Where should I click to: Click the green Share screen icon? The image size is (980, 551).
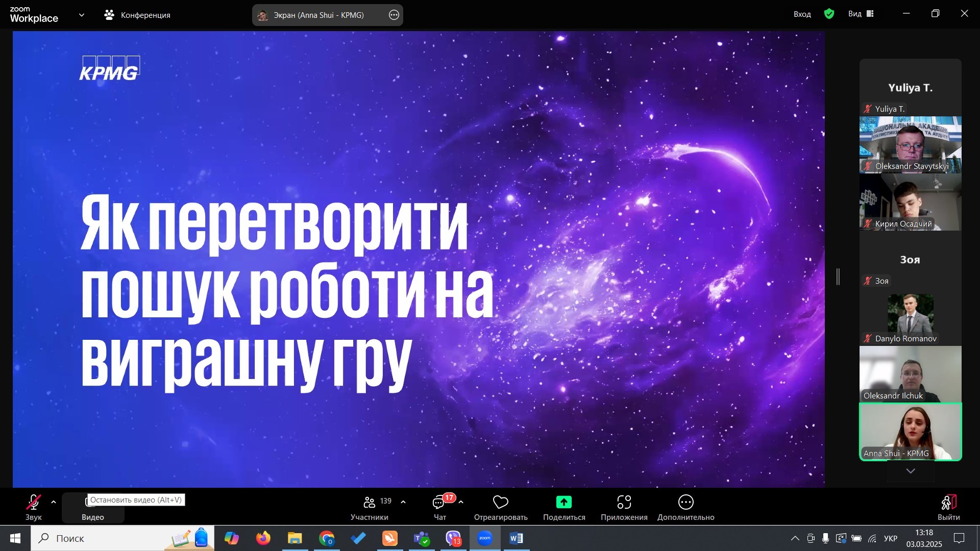(563, 503)
